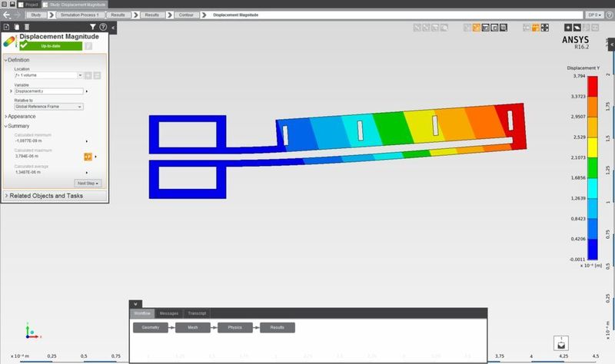This screenshot has width=615, height=364.
Task: Click the new item icon in panel header
Action: tap(7, 27)
